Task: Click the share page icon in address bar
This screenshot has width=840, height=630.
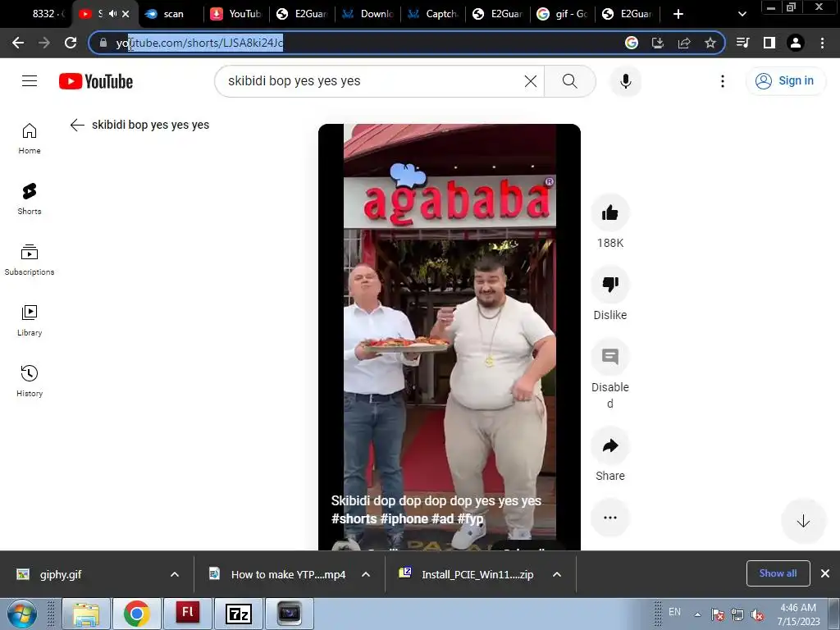Action: point(684,43)
